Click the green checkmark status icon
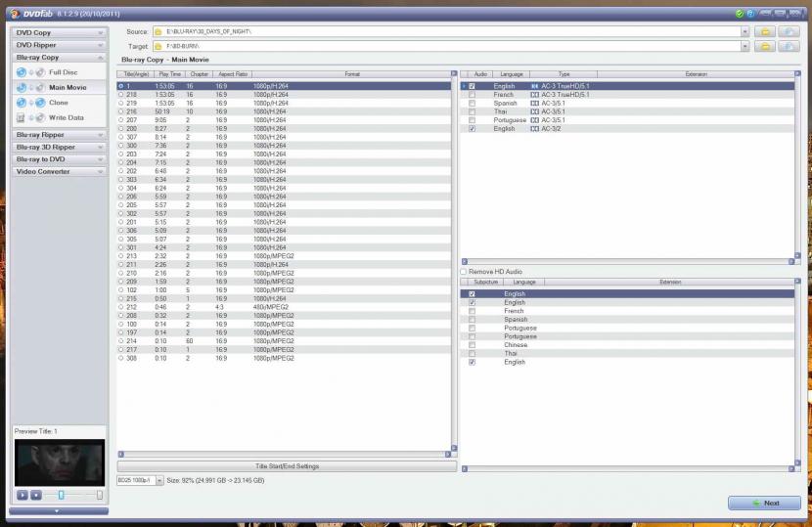 point(740,14)
